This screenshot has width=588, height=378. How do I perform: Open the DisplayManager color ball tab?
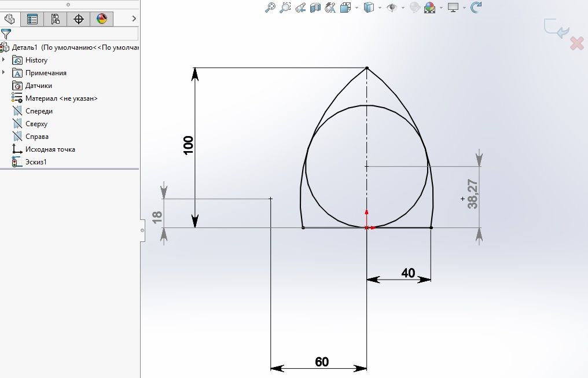click(102, 19)
